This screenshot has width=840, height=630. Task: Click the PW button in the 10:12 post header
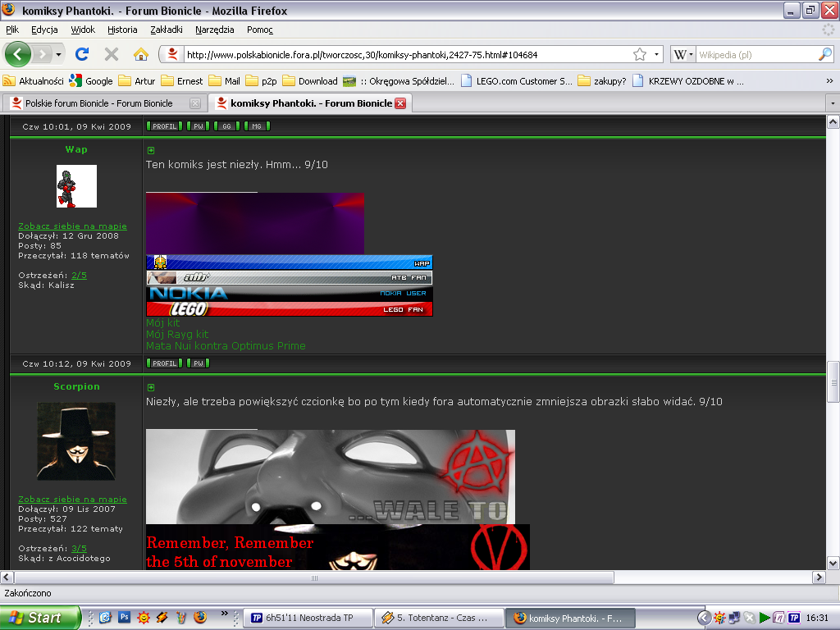tap(199, 363)
